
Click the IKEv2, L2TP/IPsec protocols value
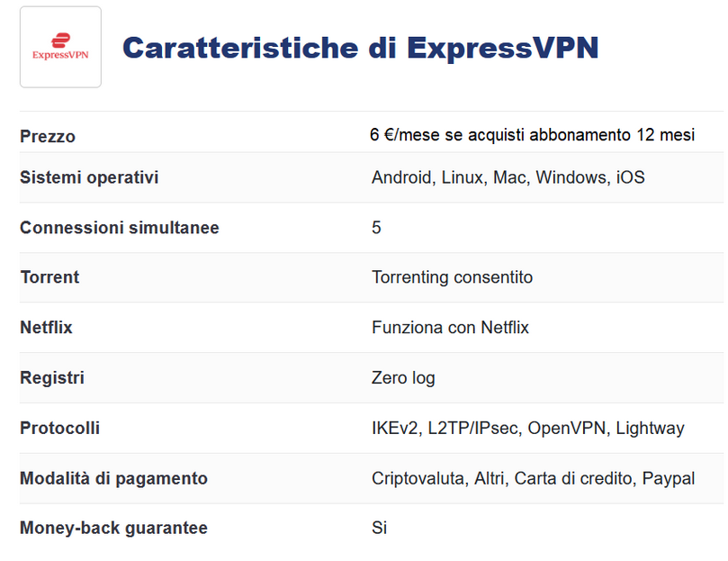(528, 428)
